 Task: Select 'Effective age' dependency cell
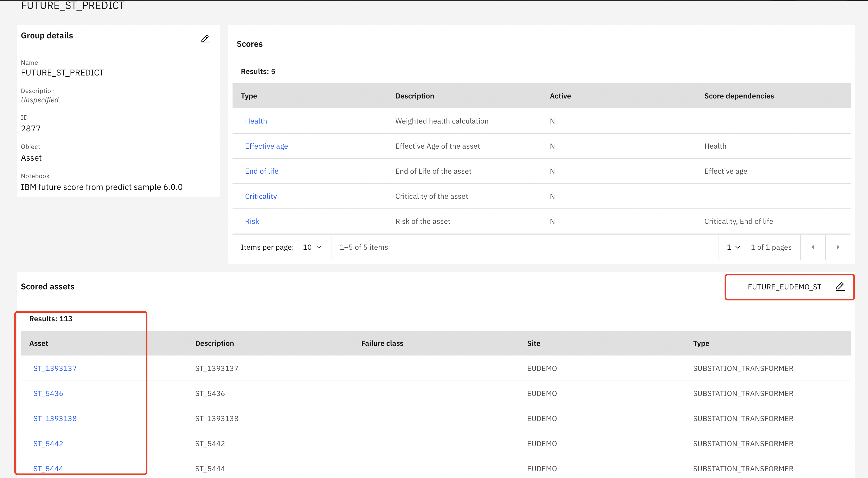[x=726, y=171]
